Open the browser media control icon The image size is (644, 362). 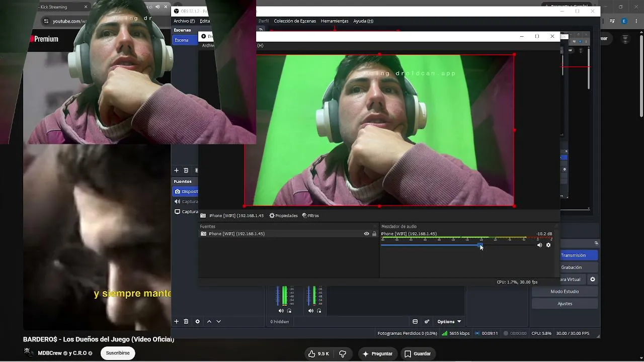point(612,21)
